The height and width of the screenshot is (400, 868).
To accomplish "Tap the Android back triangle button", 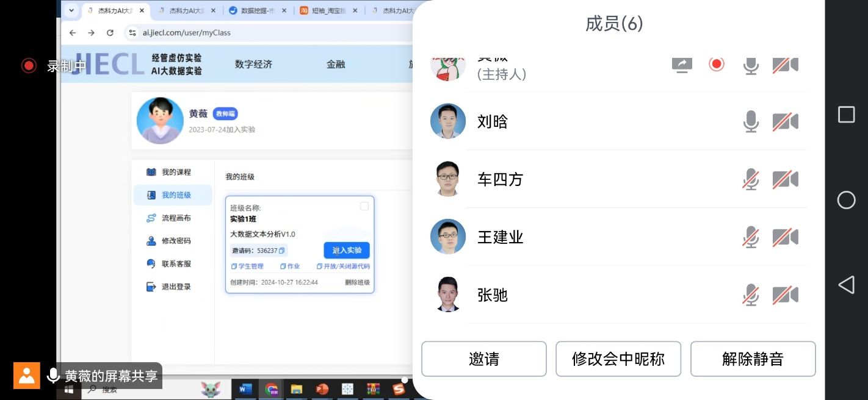I will [x=846, y=285].
